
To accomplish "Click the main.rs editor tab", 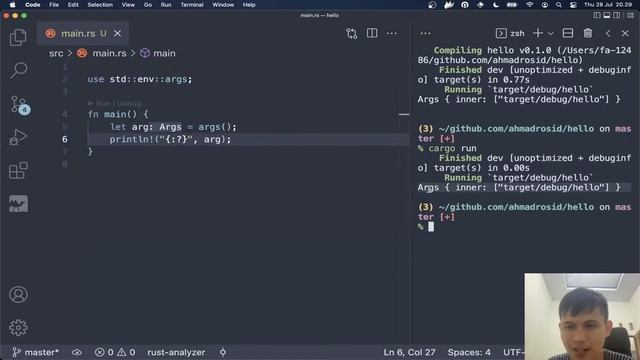I will pos(83,33).
